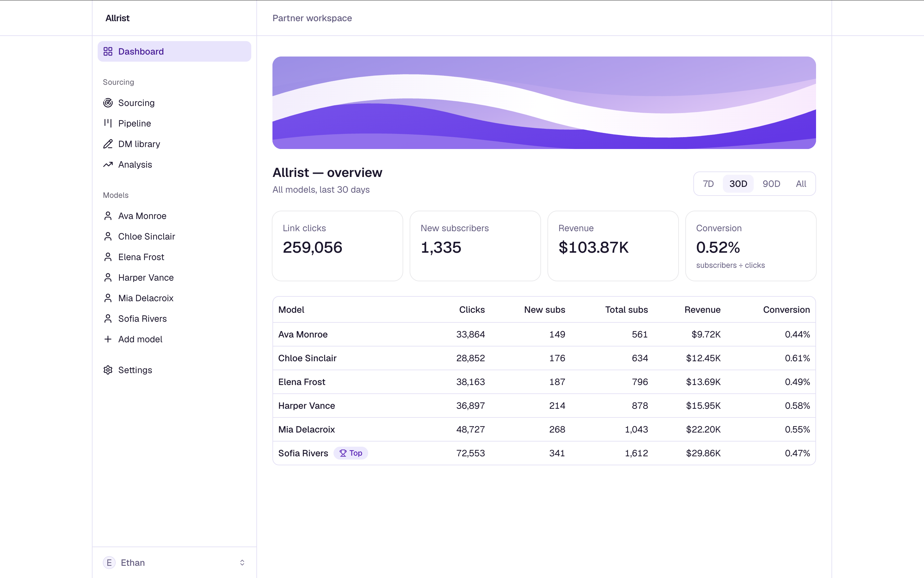Click the Analysis trend arrow icon
The image size is (924, 578).
[108, 164]
